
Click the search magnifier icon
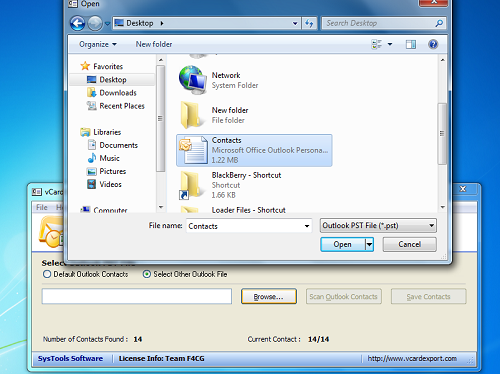(x=439, y=23)
